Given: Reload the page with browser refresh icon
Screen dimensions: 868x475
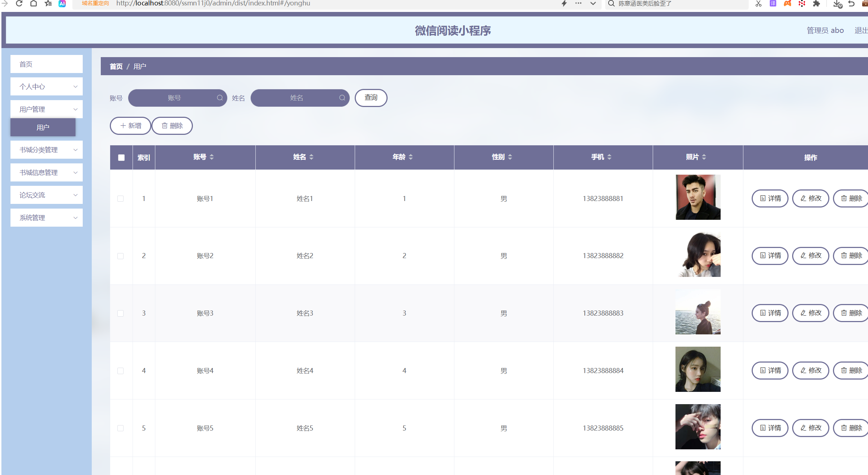Looking at the screenshot, I should point(19,4).
